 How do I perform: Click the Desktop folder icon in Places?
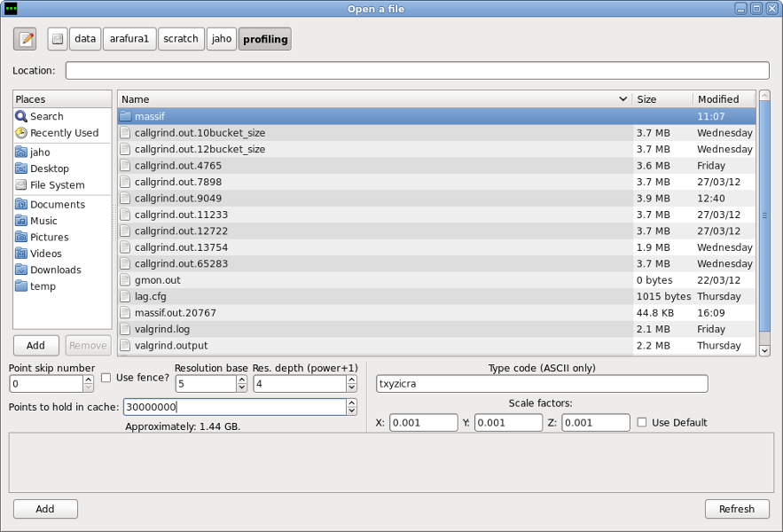coord(21,168)
